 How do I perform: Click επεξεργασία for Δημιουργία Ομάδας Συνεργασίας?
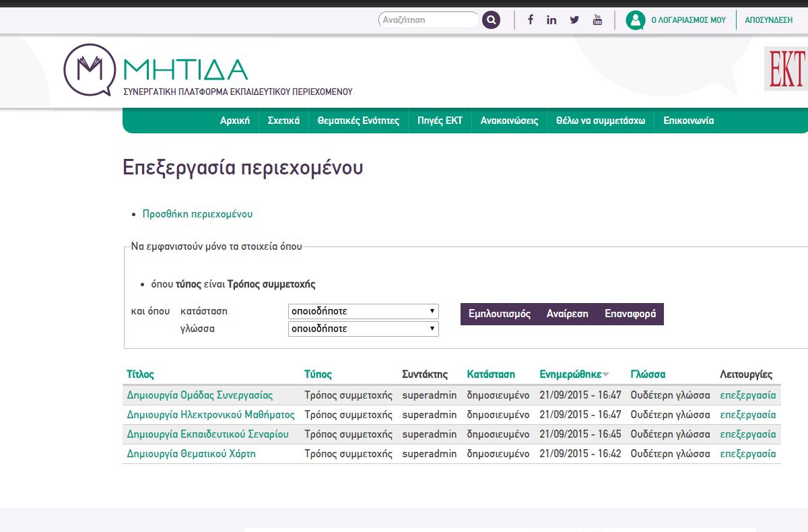pyautogui.click(x=747, y=395)
